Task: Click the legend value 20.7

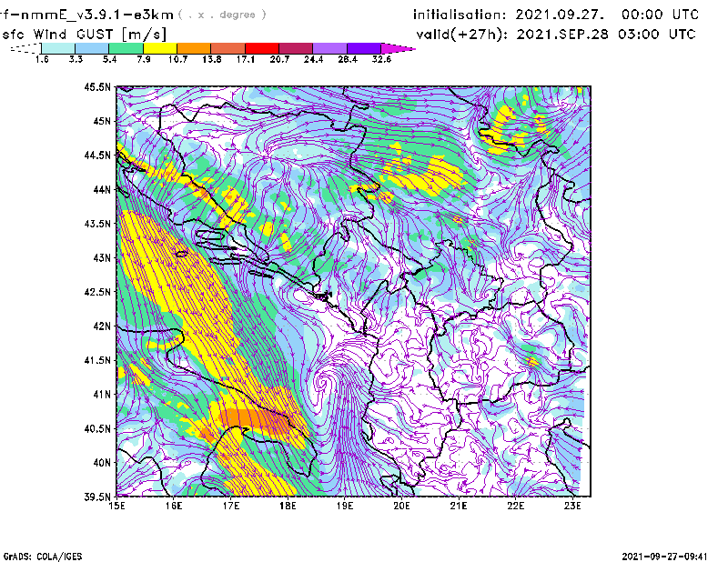Action: coord(279,59)
